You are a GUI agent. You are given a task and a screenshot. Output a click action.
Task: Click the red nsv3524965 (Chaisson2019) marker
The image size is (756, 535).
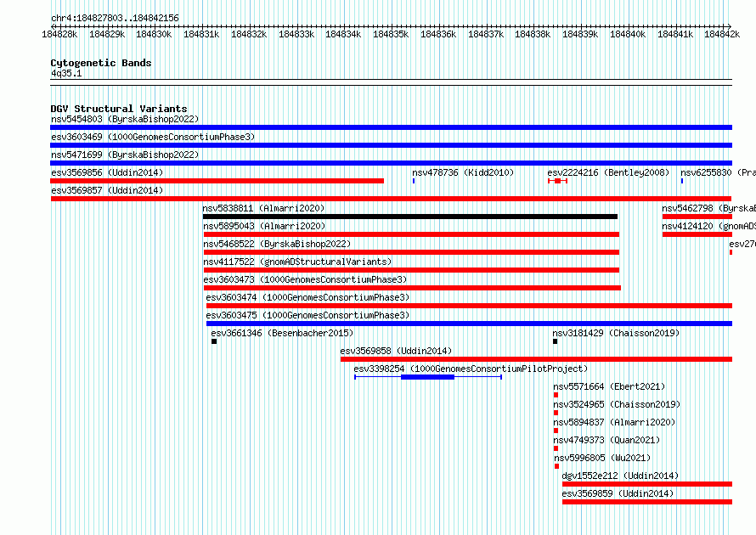click(556, 413)
